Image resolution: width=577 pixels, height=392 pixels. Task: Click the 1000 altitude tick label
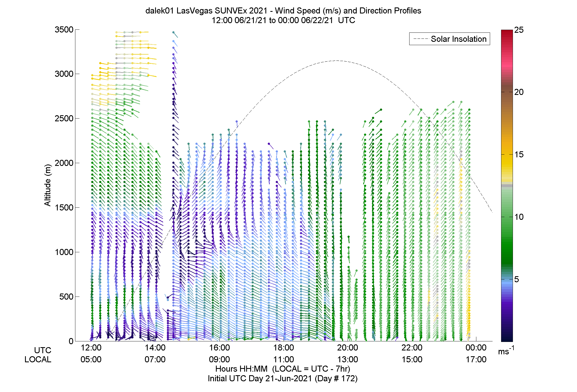coord(64,252)
